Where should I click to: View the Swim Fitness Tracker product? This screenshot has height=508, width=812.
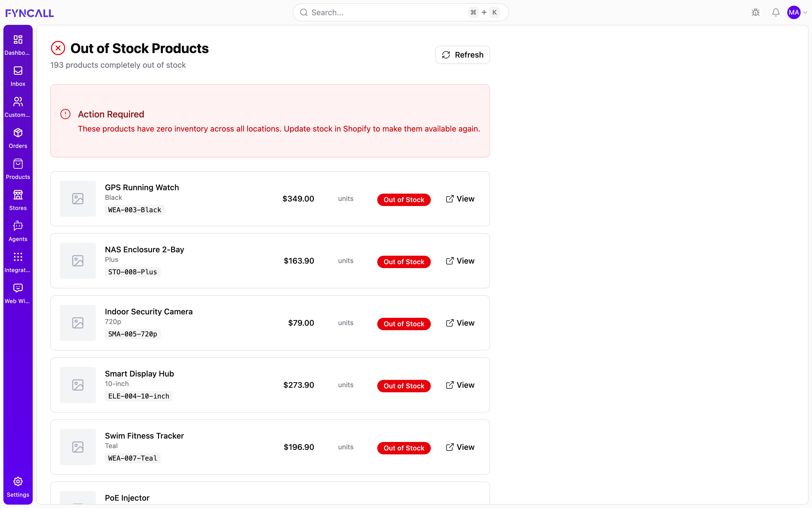460,447
